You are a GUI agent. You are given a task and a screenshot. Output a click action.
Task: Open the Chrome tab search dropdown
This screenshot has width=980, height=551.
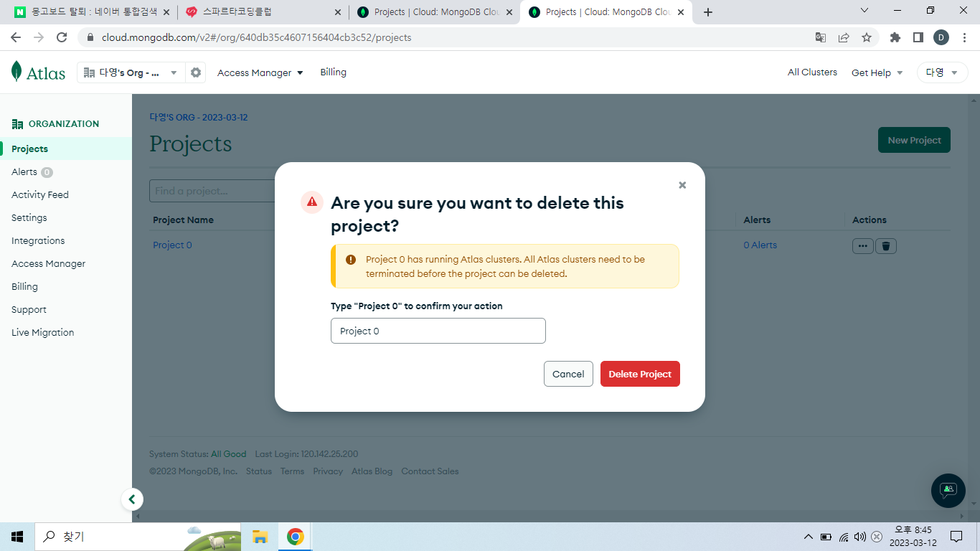(x=864, y=11)
